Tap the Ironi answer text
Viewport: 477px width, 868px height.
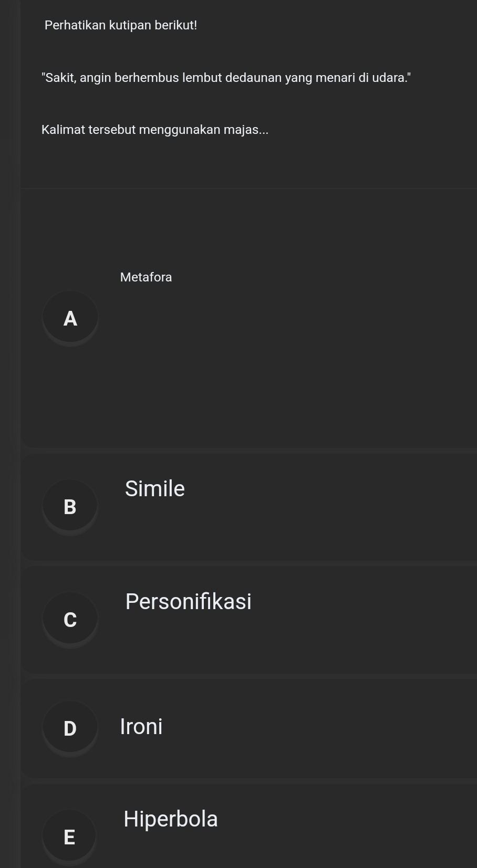[x=141, y=727]
